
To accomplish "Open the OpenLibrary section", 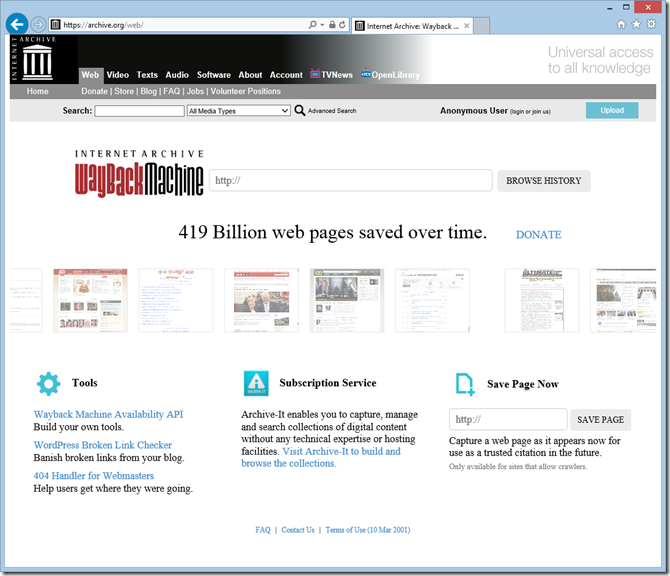I will click(390, 74).
